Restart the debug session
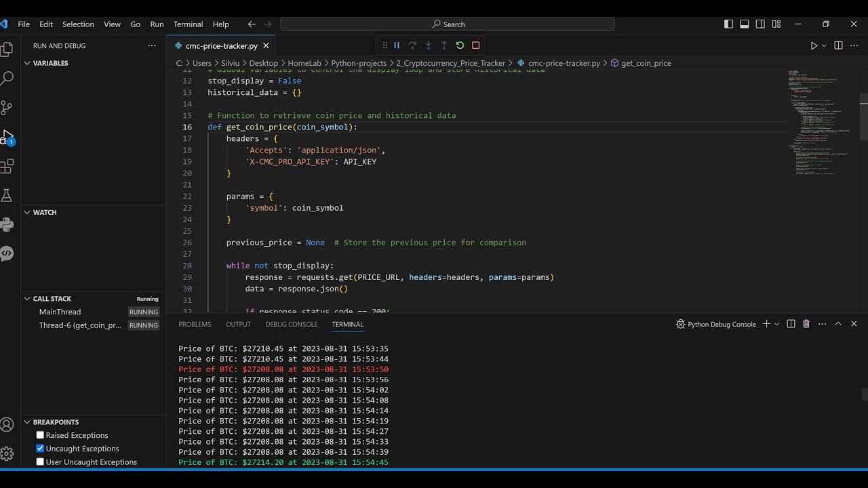This screenshot has height=488, width=868. pos(460,45)
